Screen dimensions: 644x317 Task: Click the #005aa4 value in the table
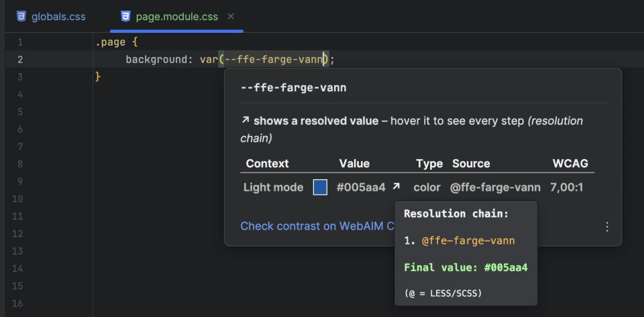tap(361, 187)
